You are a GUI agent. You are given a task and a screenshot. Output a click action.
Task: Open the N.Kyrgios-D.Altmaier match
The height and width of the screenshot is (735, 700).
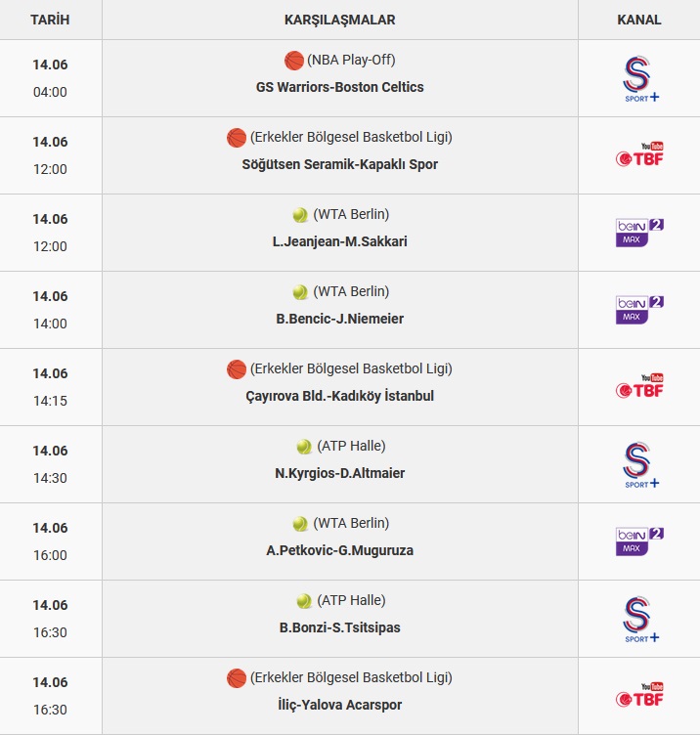point(340,473)
